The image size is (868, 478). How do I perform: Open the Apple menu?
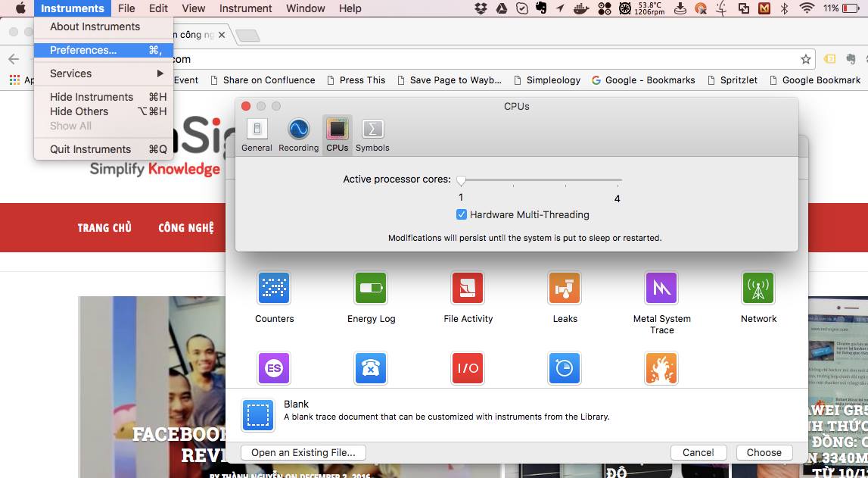20,8
